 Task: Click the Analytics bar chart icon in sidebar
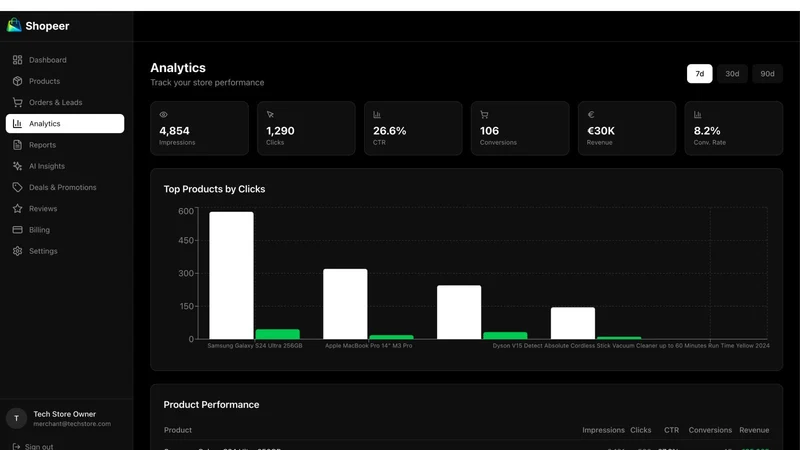[17, 123]
